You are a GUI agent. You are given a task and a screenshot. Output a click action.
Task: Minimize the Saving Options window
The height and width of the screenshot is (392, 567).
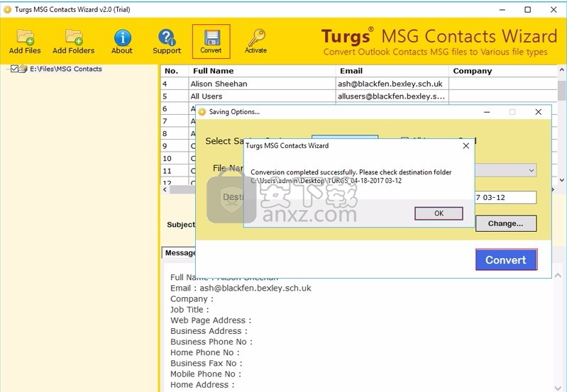point(487,112)
